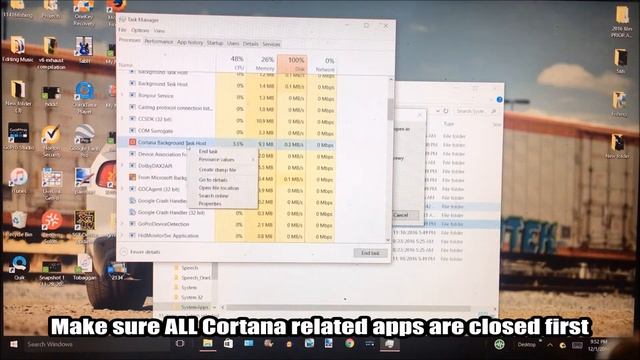Expand the Bonjour Service process row
The image size is (640, 360).
122,95
